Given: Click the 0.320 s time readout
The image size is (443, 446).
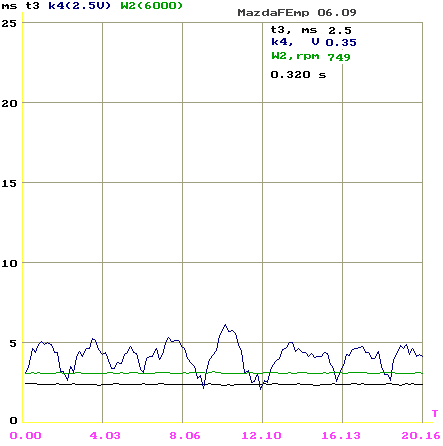Looking at the screenshot, I should click(298, 75).
